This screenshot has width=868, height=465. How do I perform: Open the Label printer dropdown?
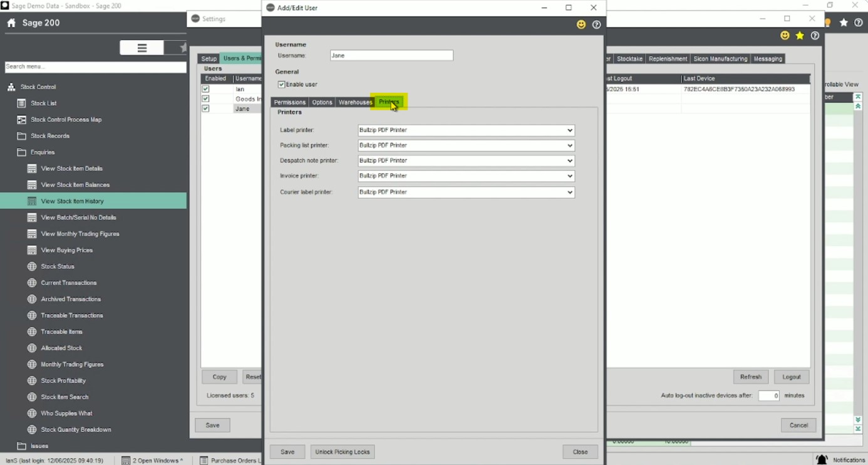click(x=466, y=130)
